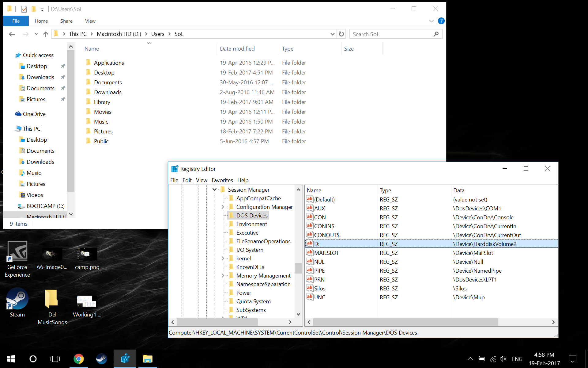Click the ab icon beside the CON value
Image resolution: width=588 pixels, height=368 pixels.
(x=310, y=217)
